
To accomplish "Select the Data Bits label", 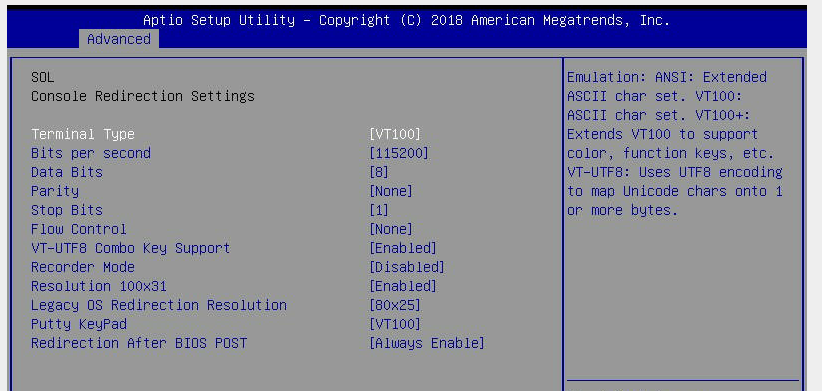I will click(67, 172).
